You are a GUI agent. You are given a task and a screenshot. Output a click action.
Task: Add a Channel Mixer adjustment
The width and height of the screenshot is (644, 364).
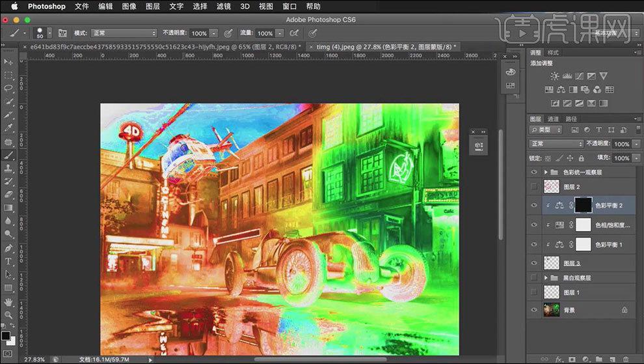click(x=597, y=89)
